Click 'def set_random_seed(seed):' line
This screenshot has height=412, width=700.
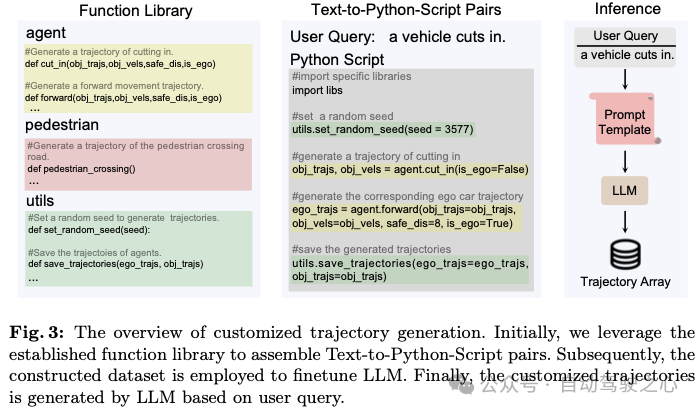click(89, 230)
